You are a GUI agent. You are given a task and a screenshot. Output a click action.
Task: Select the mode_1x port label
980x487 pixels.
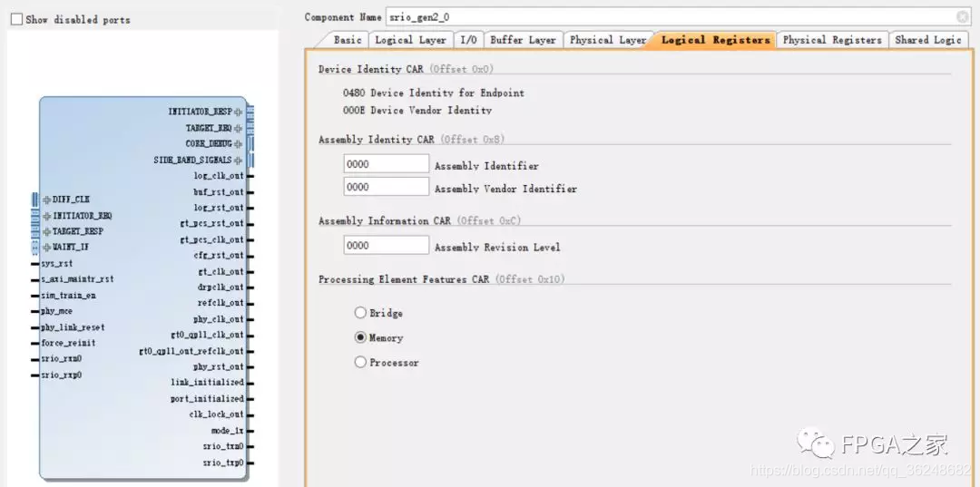point(228,431)
